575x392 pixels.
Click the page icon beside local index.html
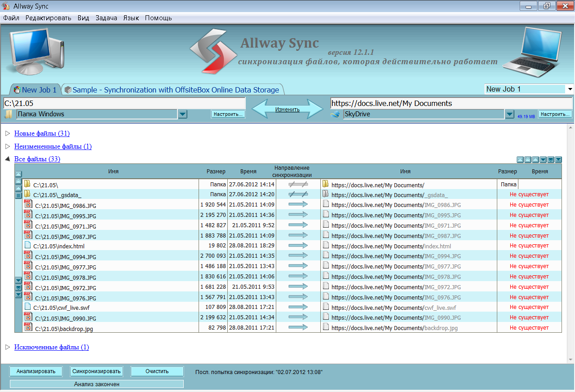point(27,245)
